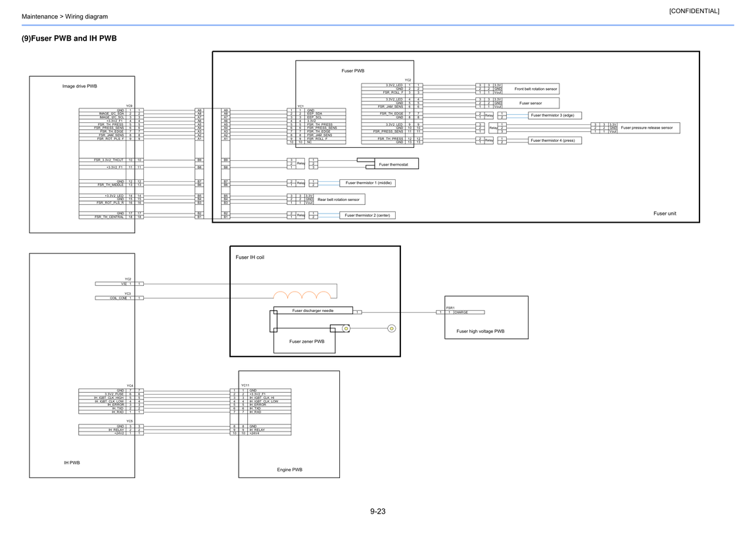Click the "+24V4" signal name

pos(254,434)
